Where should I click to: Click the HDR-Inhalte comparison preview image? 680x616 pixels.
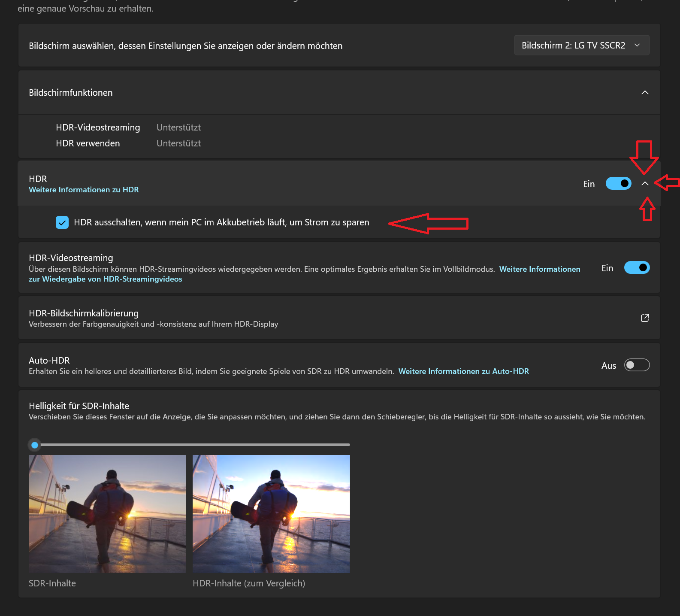[x=271, y=514]
